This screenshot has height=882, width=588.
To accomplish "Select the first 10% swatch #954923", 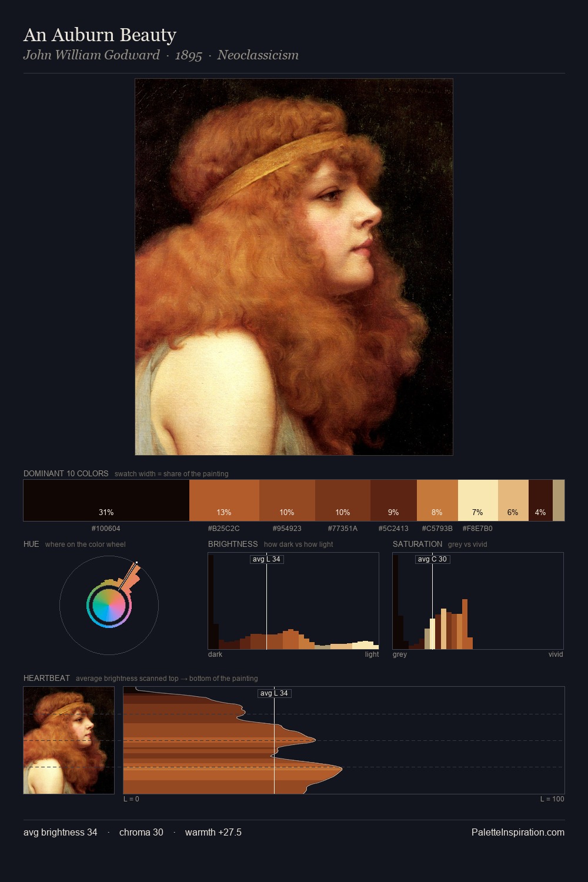I will [287, 500].
